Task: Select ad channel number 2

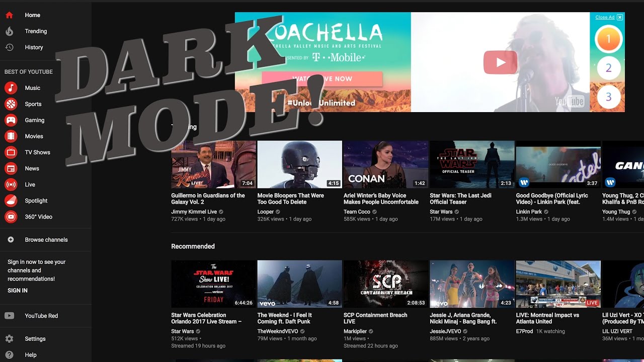Action: (608, 68)
